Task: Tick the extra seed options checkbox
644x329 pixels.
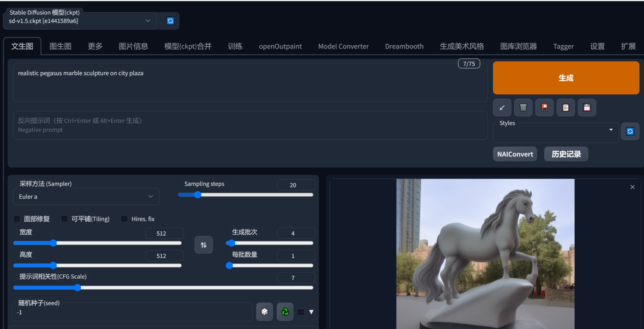Action: pyautogui.click(x=300, y=312)
